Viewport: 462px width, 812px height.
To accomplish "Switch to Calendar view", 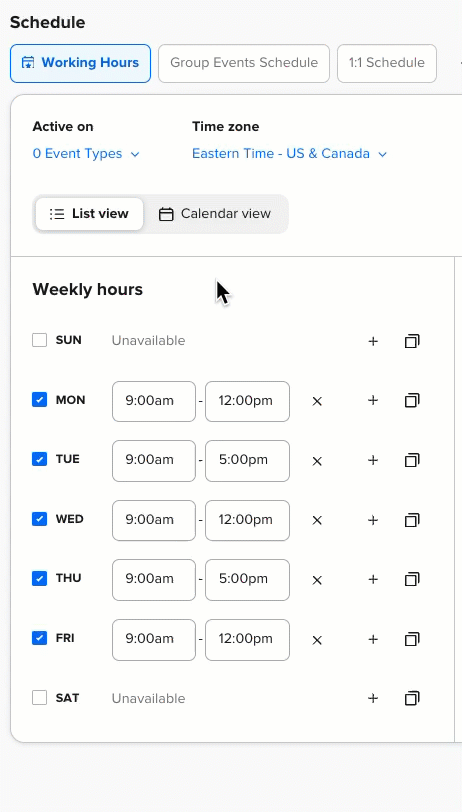I will coord(215,214).
